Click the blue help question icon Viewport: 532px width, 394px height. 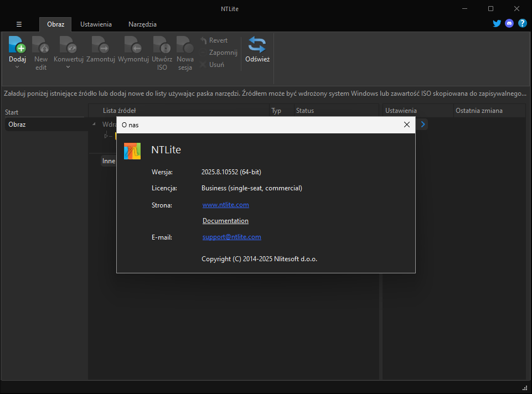click(523, 23)
